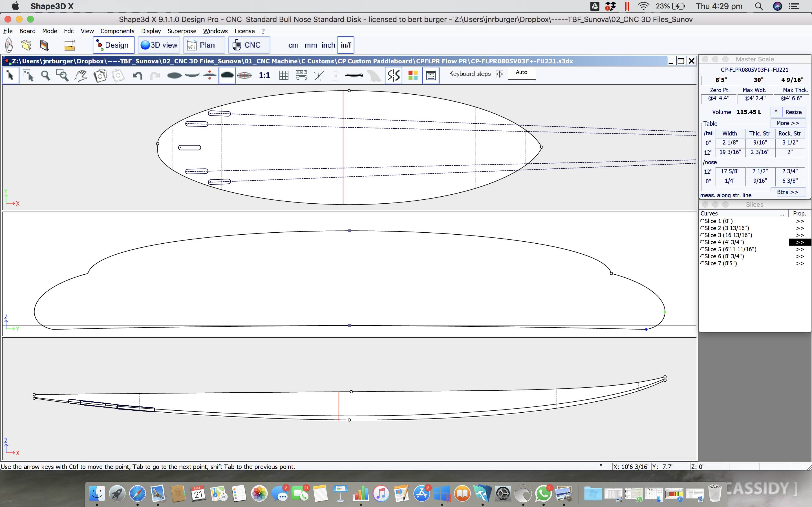Toggle the 1:1 scale view icon
The height and width of the screenshot is (507, 812).
pos(264,75)
